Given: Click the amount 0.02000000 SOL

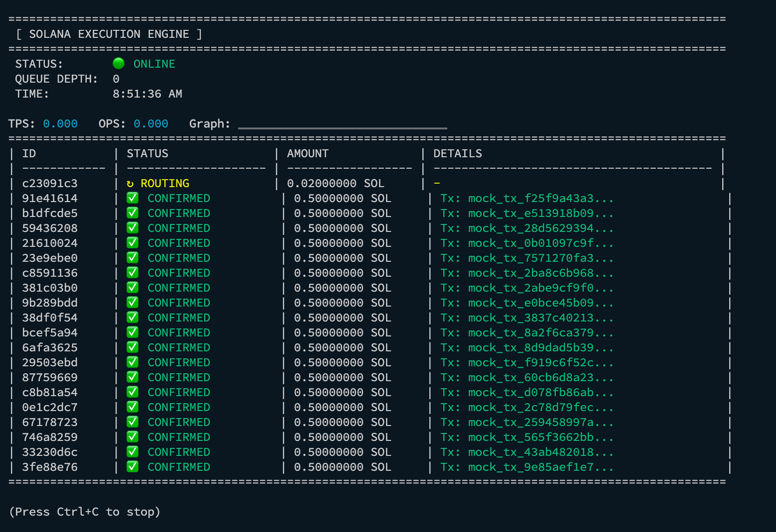Looking at the screenshot, I should [336, 183].
